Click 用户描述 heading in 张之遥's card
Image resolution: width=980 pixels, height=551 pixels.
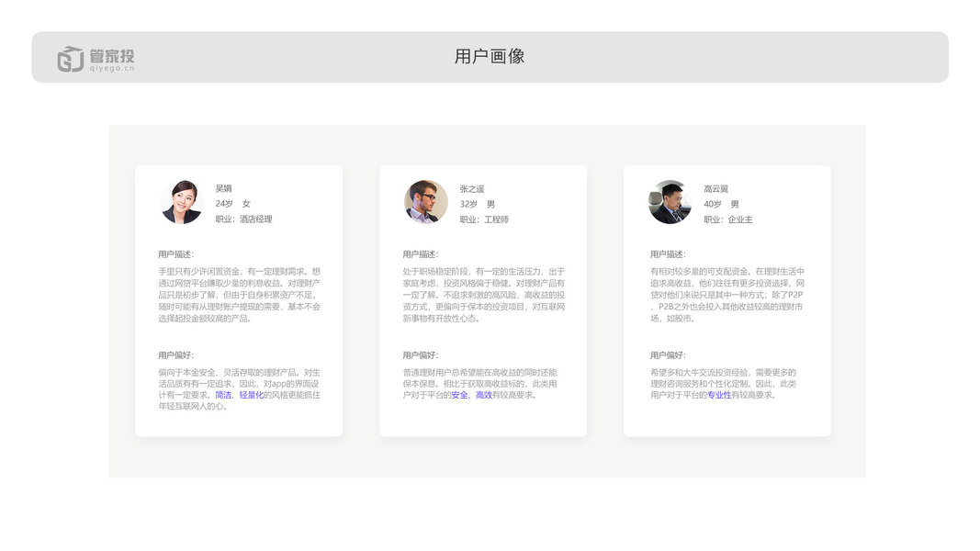click(420, 254)
